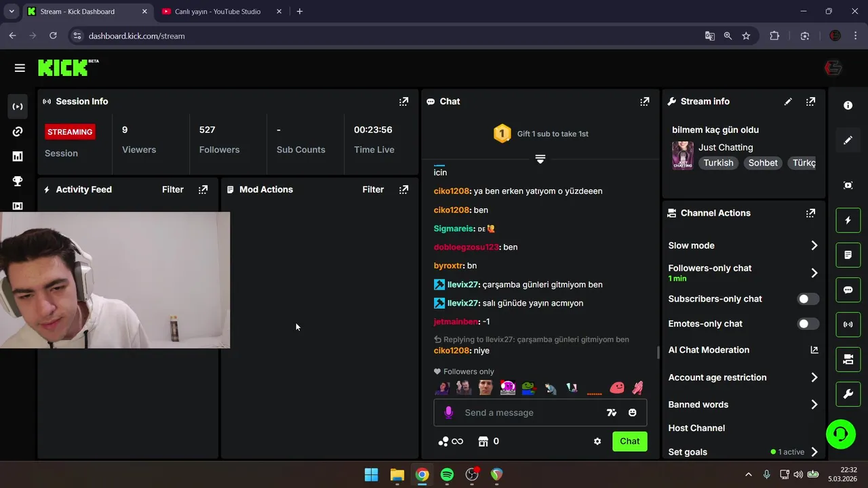868x488 pixels.
Task: Edit stream info with the pencil icon
Action: 788,102
